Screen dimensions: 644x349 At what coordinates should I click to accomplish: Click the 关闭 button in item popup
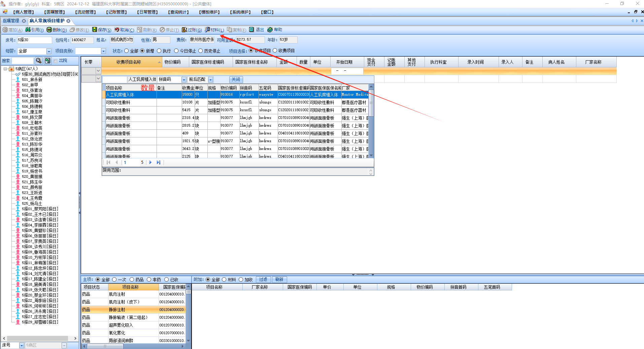[x=236, y=80]
